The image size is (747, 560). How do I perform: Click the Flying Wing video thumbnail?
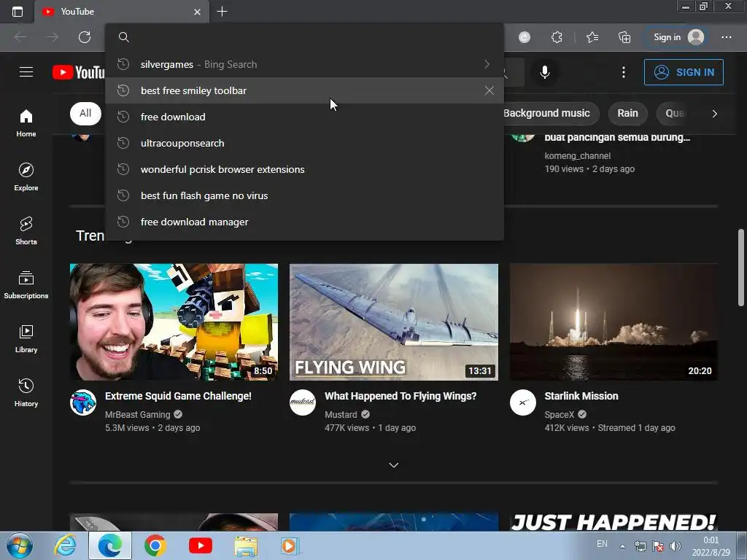(393, 322)
